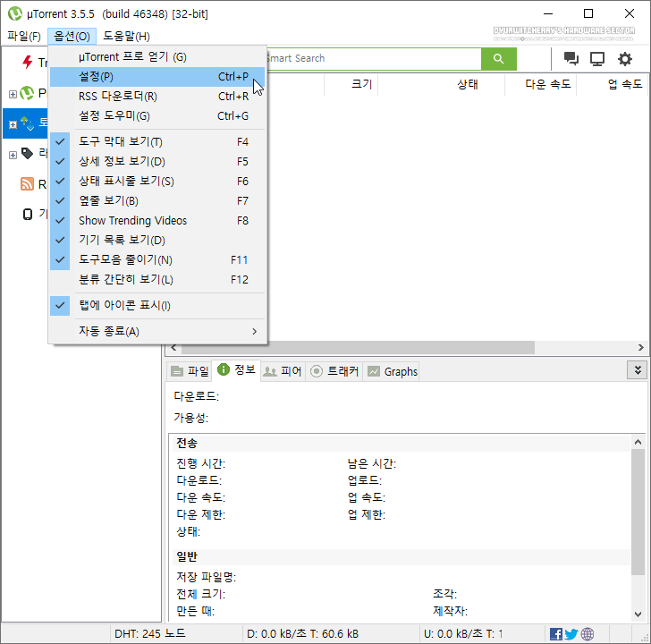Screen dimensions: 651x644
Task: Choose µTorrent 프로 얻기 (G) entry
Action: 157,57
